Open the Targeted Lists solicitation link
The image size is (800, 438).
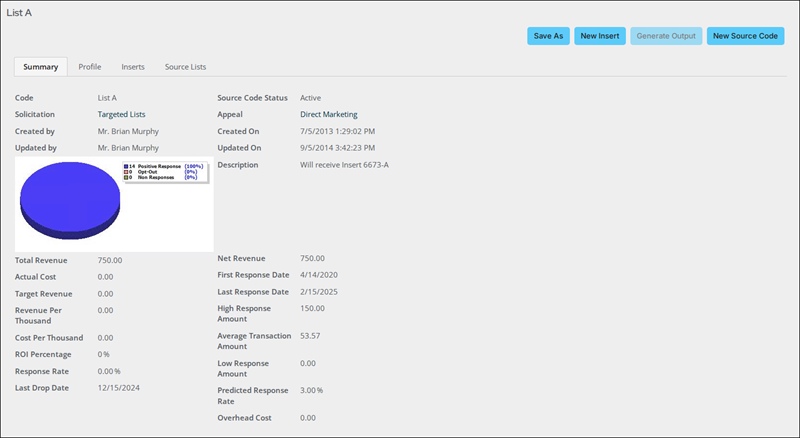tap(121, 114)
